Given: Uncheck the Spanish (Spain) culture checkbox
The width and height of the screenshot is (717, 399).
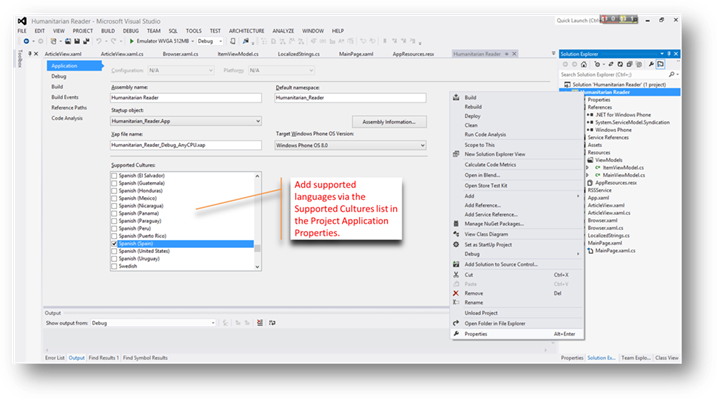Looking at the screenshot, I should coord(114,244).
